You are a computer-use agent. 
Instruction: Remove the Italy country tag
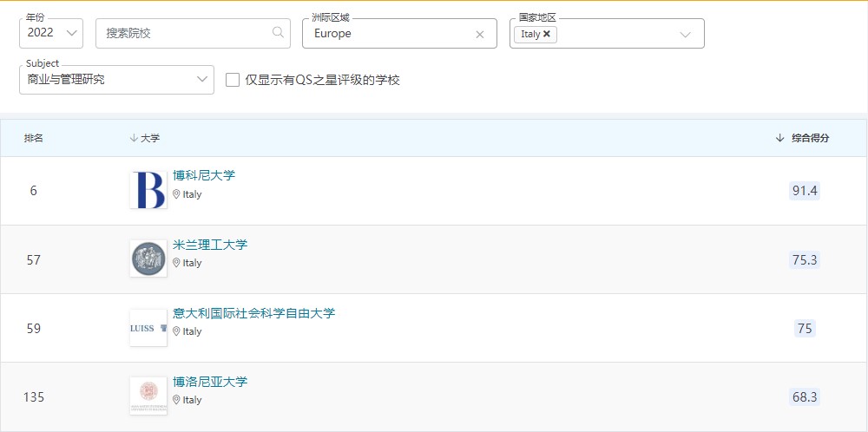pos(547,34)
